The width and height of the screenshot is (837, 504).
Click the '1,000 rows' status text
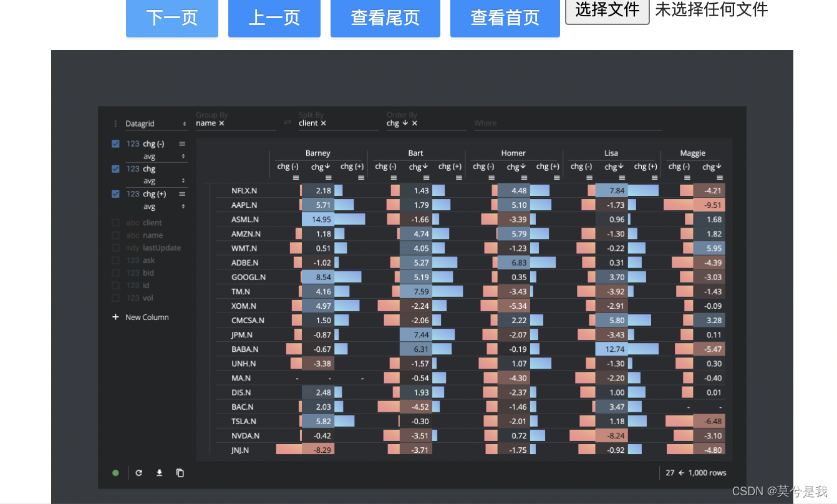pos(707,473)
